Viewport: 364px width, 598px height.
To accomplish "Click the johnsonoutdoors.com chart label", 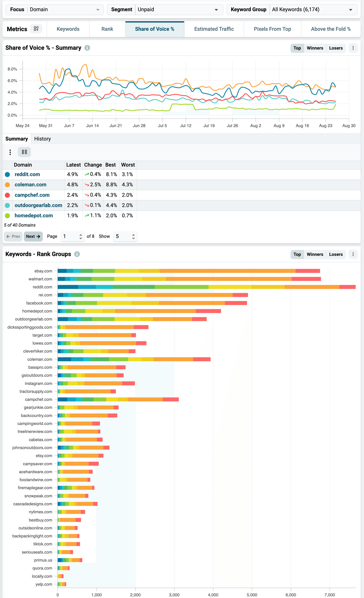I will [x=32, y=447].
